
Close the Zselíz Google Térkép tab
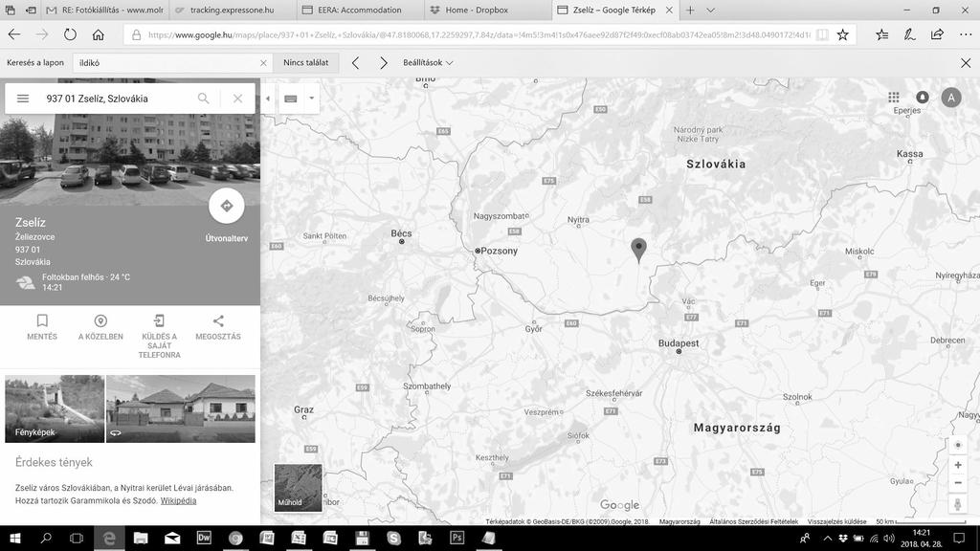(669, 10)
